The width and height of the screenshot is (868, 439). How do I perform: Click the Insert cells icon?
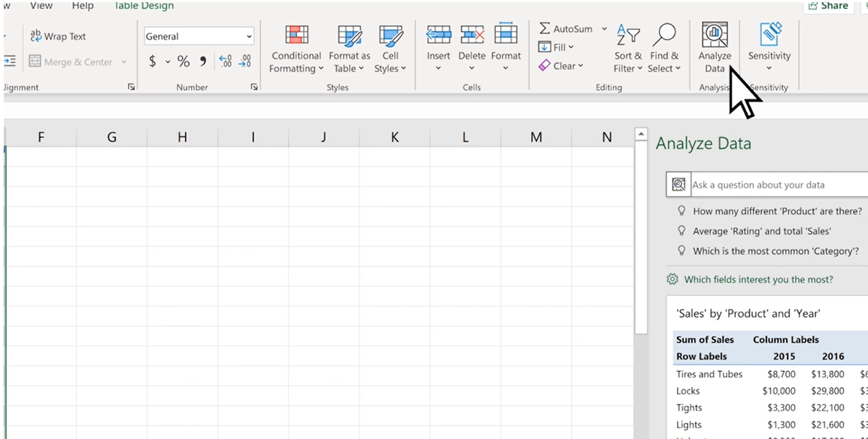439,35
